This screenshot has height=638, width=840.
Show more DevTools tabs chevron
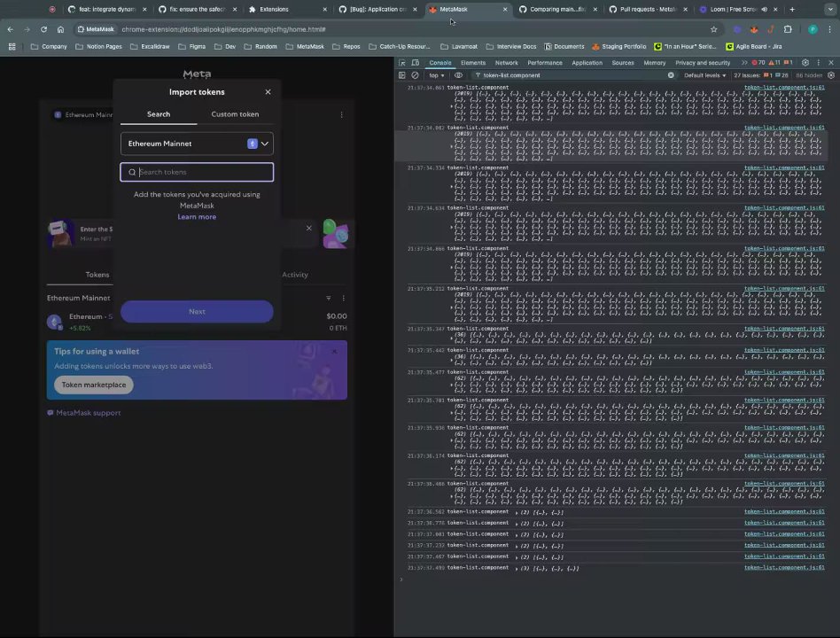tap(743, 63)
